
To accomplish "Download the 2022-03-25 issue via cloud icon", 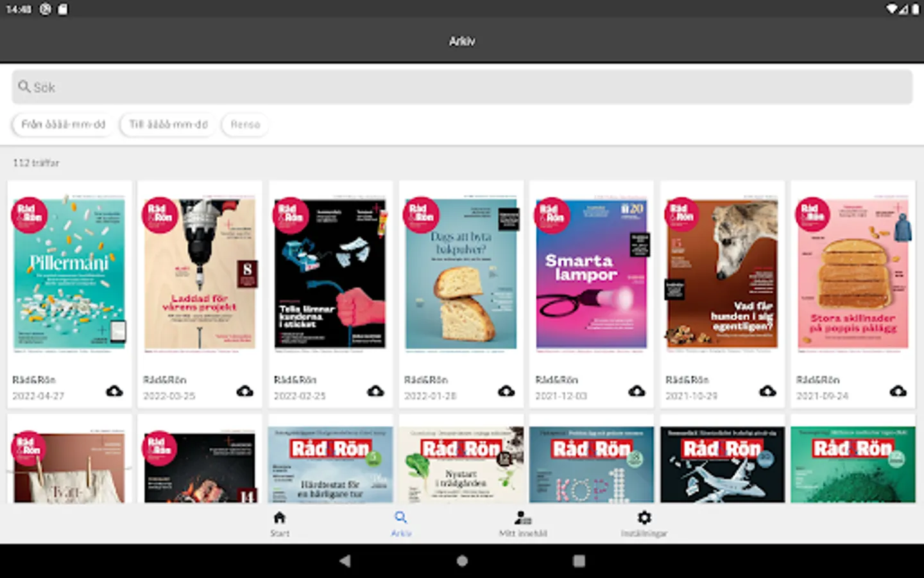I will (244, 391).
